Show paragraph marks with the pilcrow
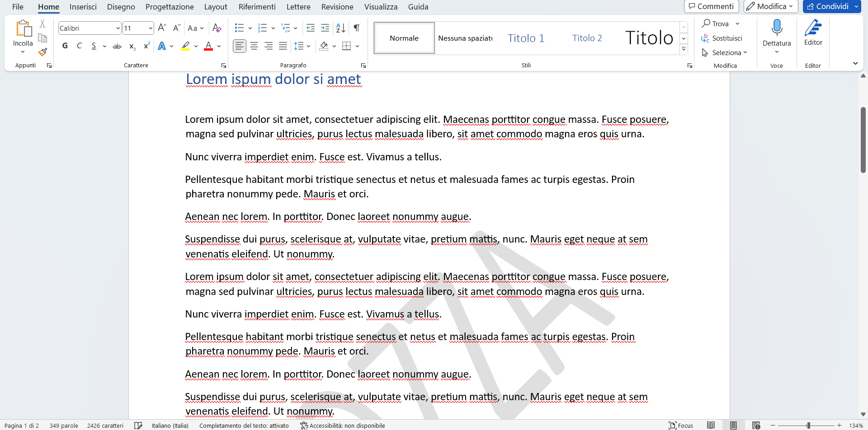Viewport: 868px width, 430px height. pos(356,28)
